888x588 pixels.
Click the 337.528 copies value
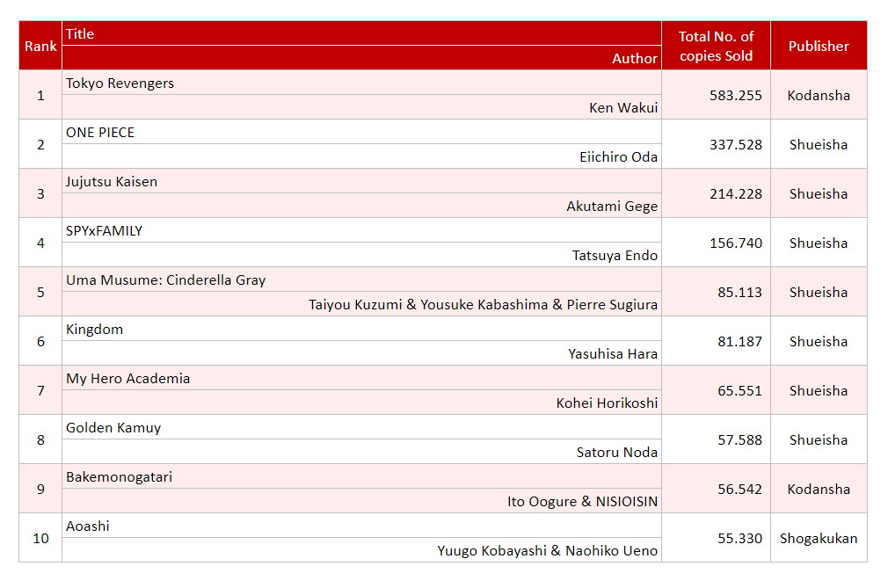(716, 144)
